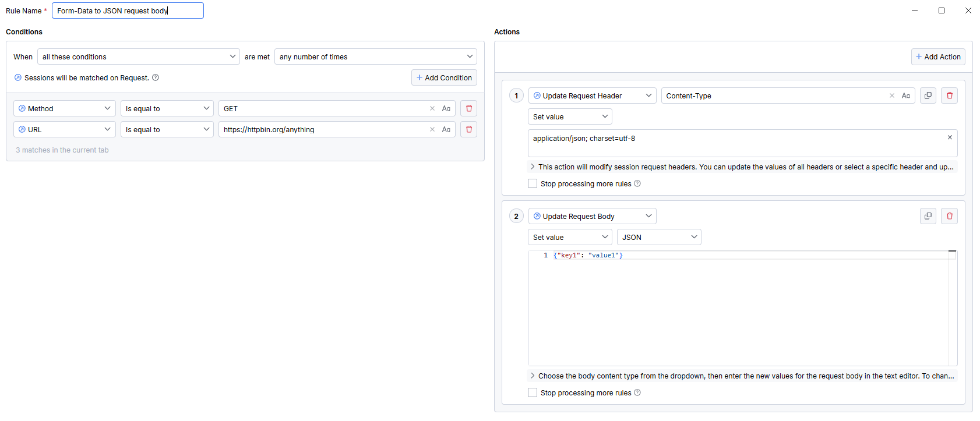Duplicate the Update Request Body action
This screenshot has height=421, width=980.
click(928, 216)
